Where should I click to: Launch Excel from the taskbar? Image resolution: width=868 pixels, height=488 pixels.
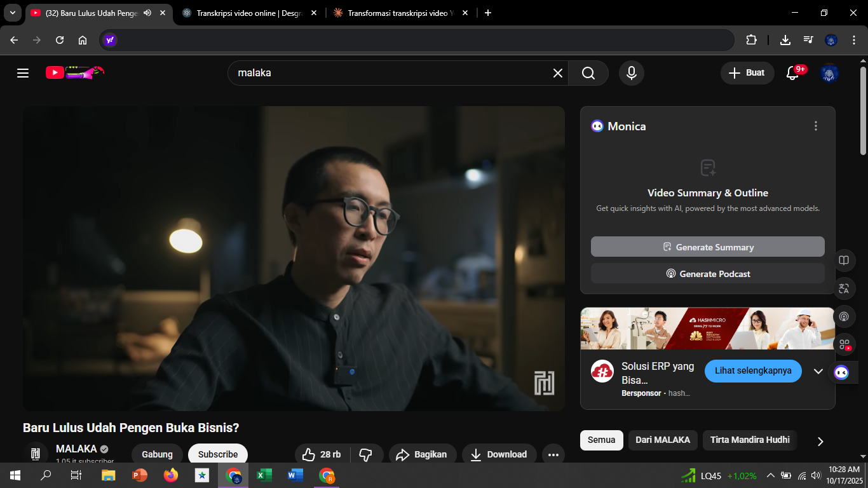264,475
